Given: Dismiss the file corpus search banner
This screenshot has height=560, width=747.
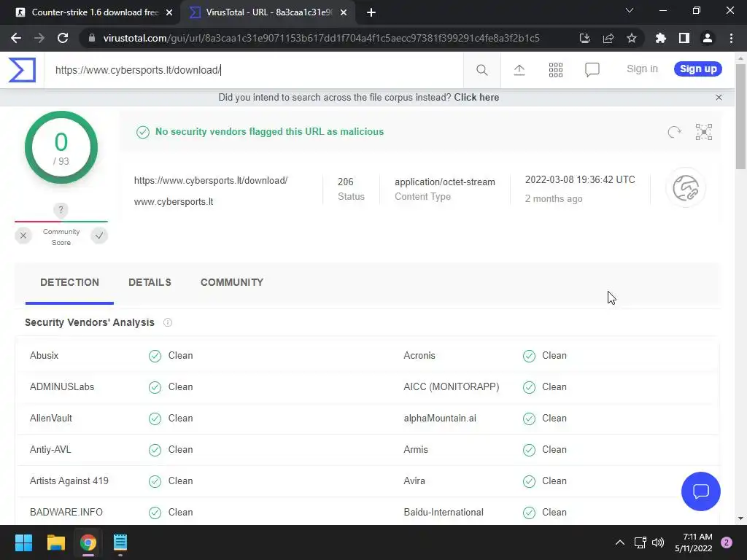Looking at the screenshot, I should click(719, 97).
